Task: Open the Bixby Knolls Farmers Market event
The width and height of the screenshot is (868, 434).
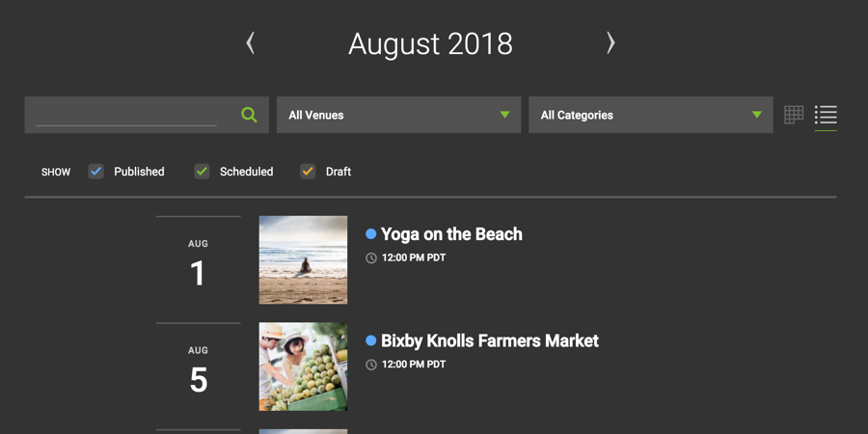Action: [x=489, y=340]
